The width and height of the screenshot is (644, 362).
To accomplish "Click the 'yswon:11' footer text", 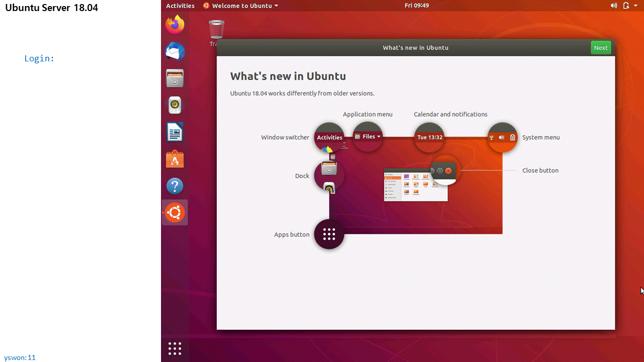I will [x=20, y=357].
